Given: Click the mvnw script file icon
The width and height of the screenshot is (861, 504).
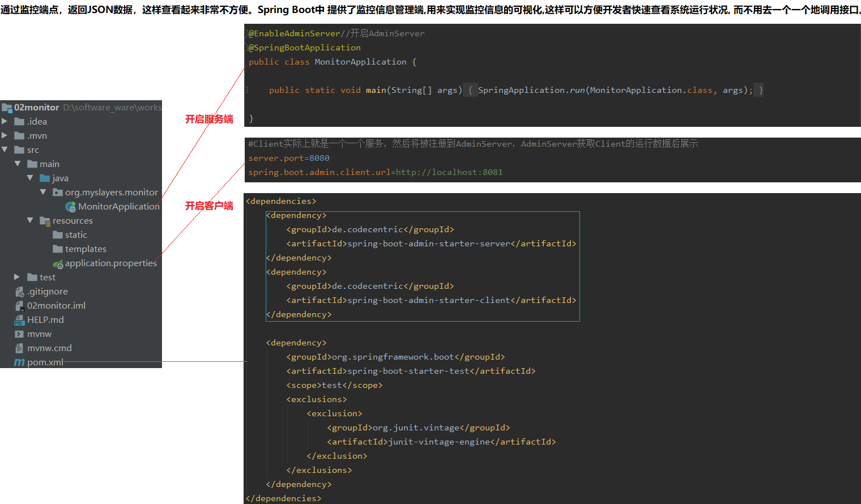Looking at the screenshot, I should [19, 334].
